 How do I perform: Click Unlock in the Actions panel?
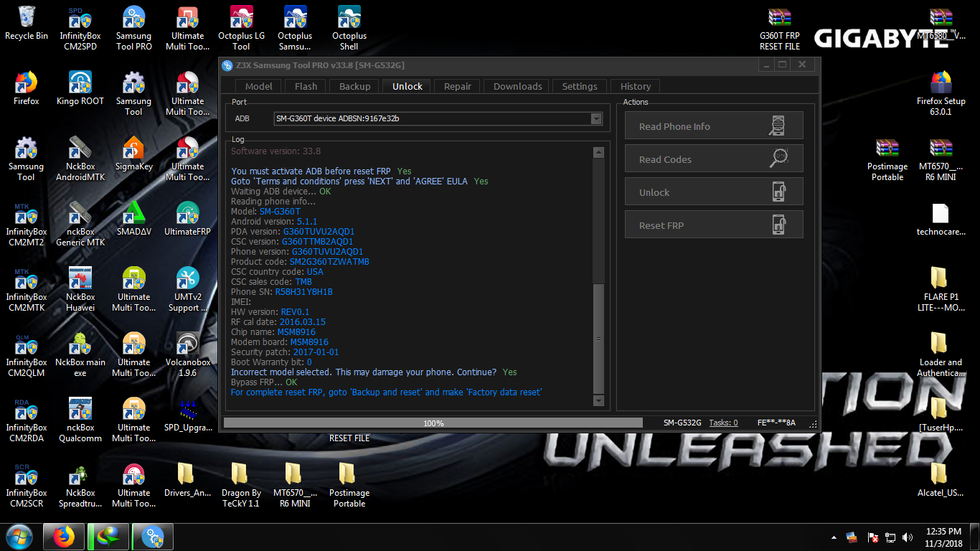(x=714, y=192)
